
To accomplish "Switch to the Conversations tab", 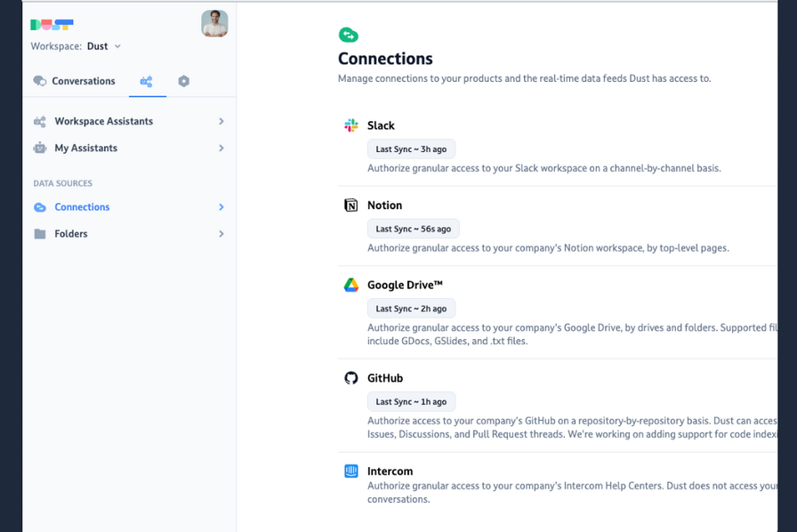I will tap(75, 81).
